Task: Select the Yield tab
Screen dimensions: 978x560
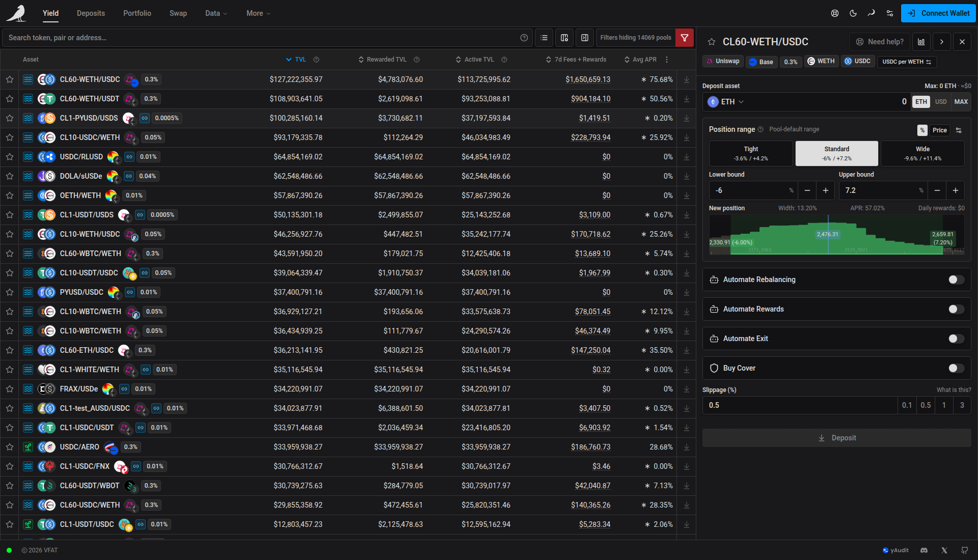Action: coord(50,13)
